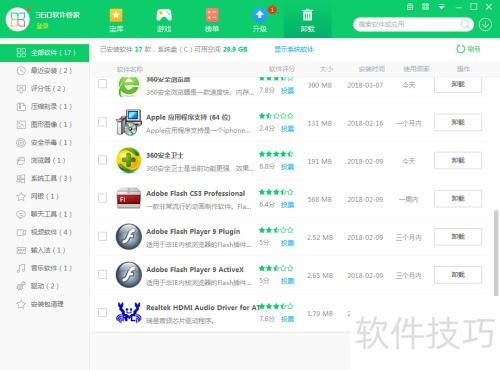Select 评分低 (2) category

click(44, 89)
